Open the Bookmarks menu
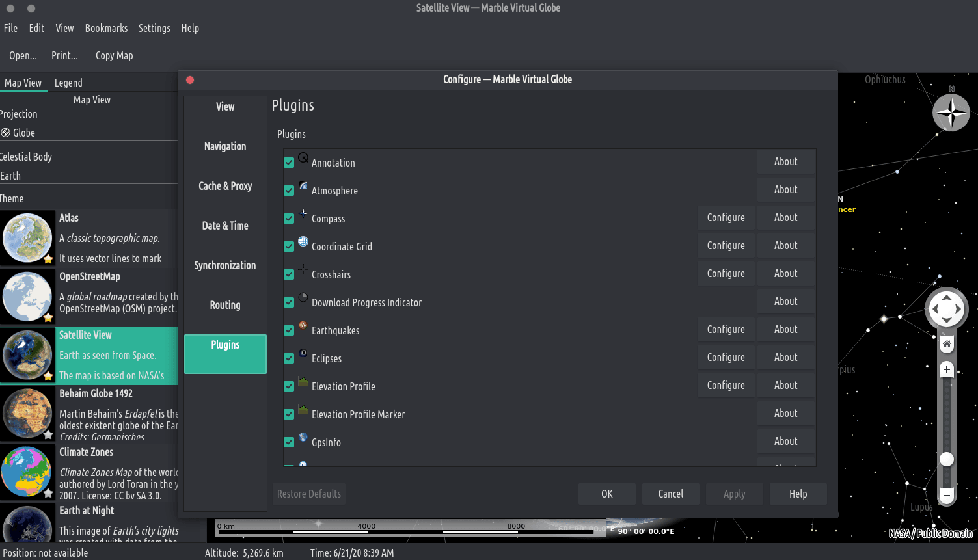The image size is (978, 560). pos(106,28)
